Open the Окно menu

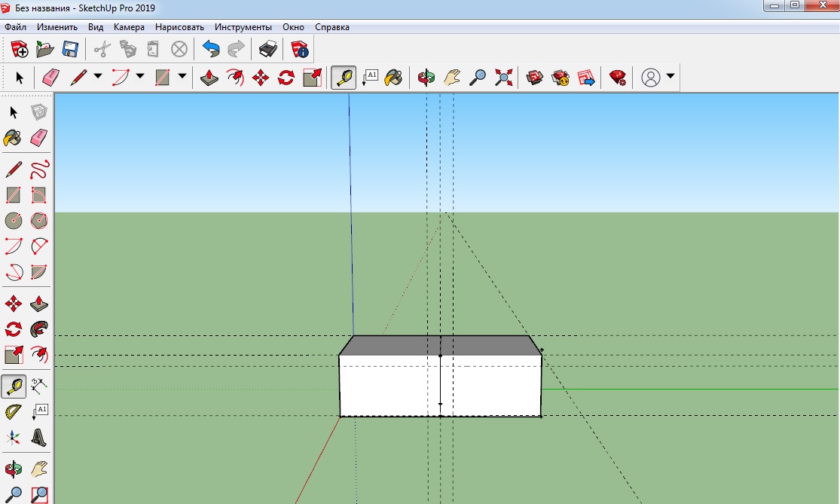(293, 27)
